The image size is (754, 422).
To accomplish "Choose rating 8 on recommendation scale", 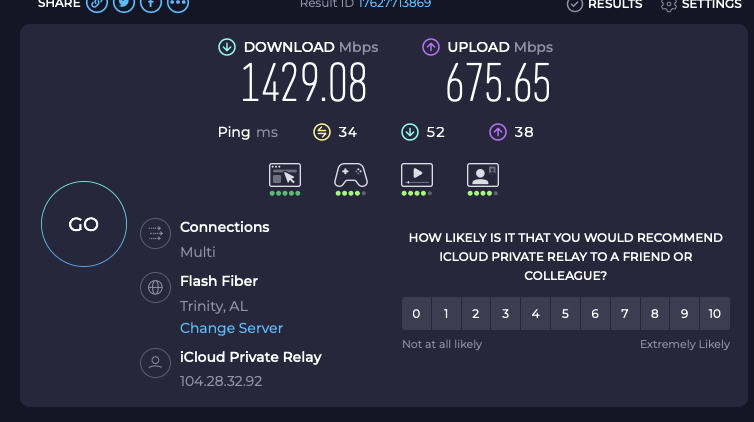I will tap(655, 314).
